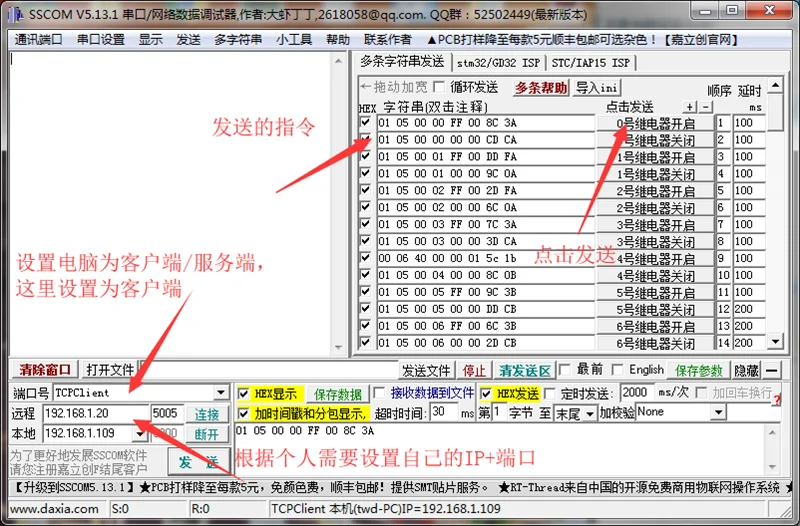Click scroll up arrow of multi-string list
The image size is (800, 526).
coord(776,85)
